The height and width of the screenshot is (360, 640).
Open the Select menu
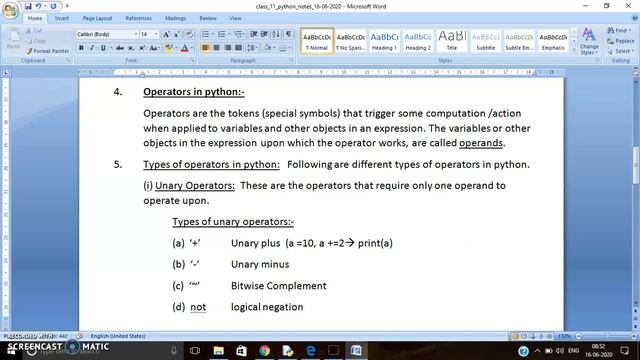point(620,51)
